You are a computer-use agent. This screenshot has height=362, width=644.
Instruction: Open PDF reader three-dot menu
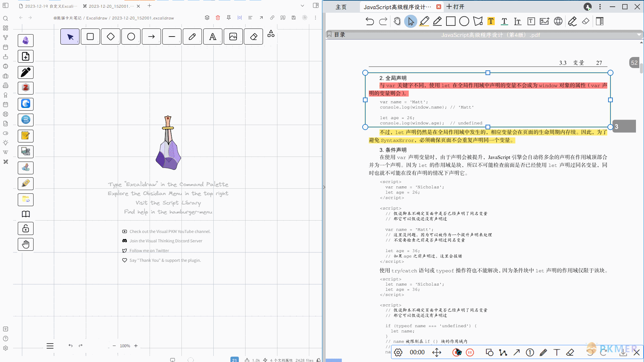tap(600, 7)
